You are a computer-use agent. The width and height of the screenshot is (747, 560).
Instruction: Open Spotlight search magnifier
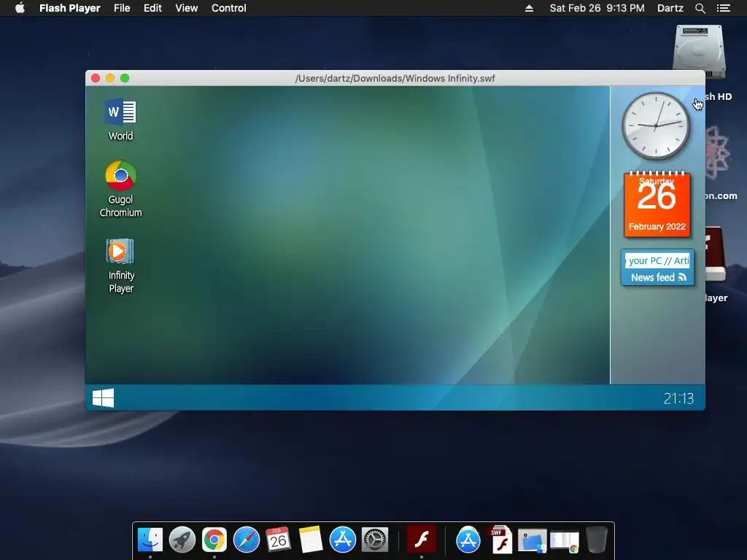pos(700,8)
